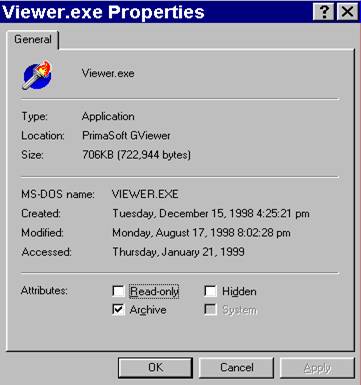Tick the Hidden attribute checkbox
Image resolution: width=361 pixels, height=385 pixels.
(210, 291)
